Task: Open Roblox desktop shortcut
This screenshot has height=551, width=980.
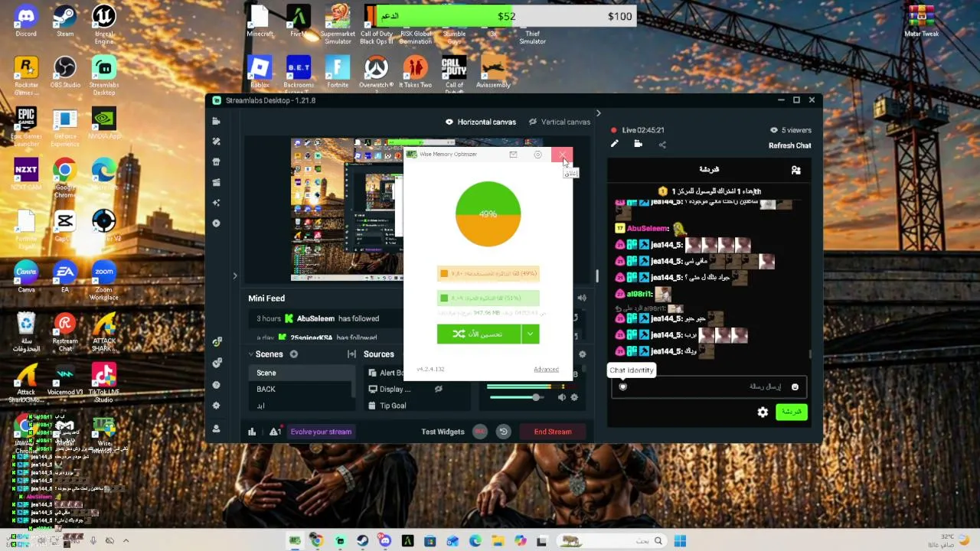Action: pyautogui.click(x=260, y=73)
